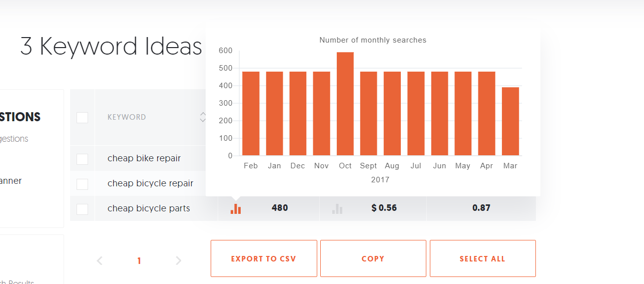Click the 0.87 competition value

(x=481, y=208)
